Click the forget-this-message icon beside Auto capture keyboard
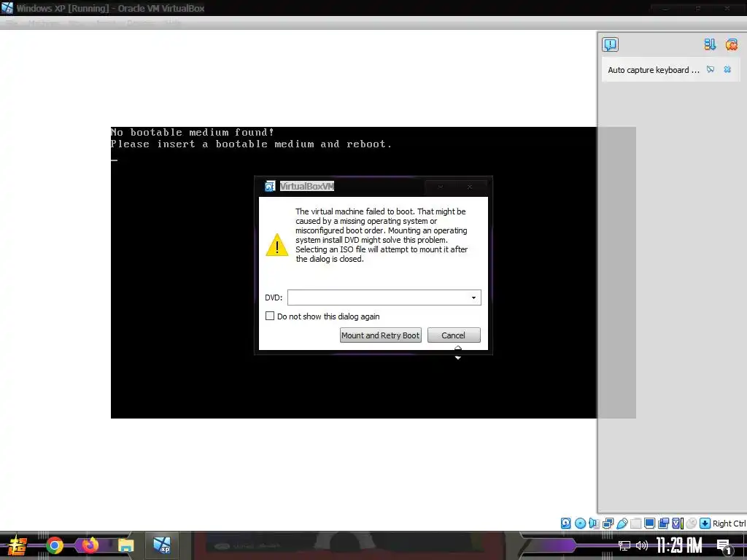This screenshot has width=747, height=560. [x=711, y=69]
